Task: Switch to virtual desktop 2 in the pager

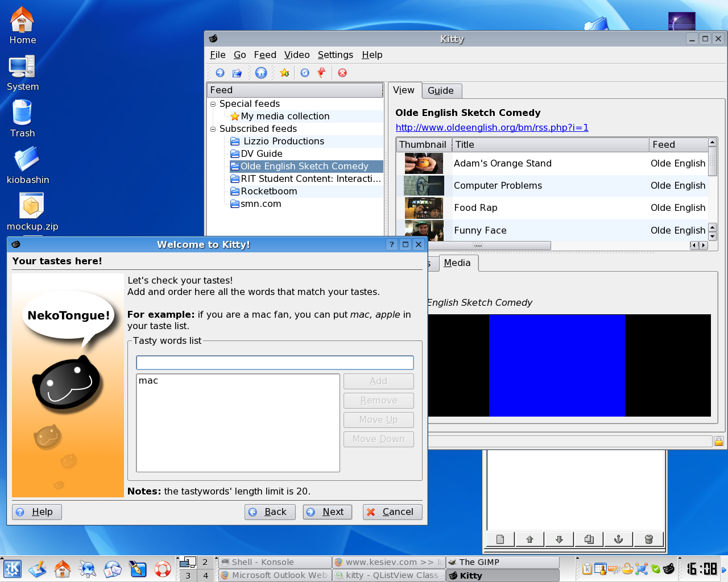Action: (205, 562)
